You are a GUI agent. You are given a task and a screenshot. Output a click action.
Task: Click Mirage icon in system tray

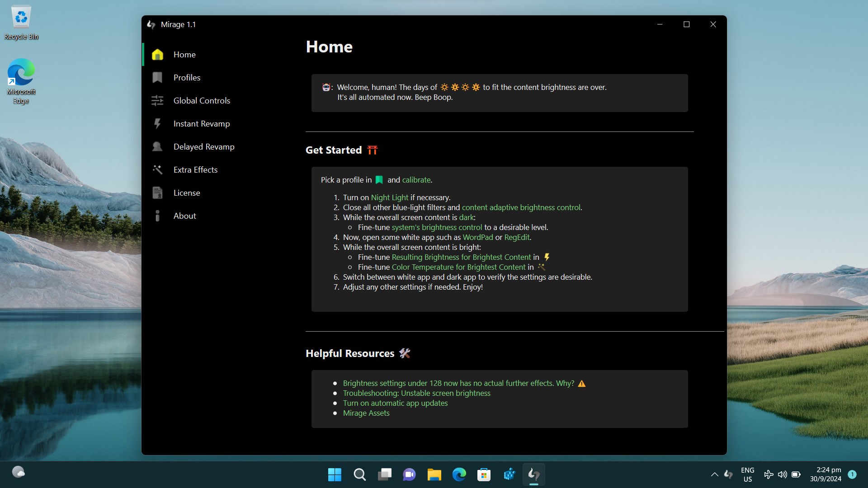(728, 474)
